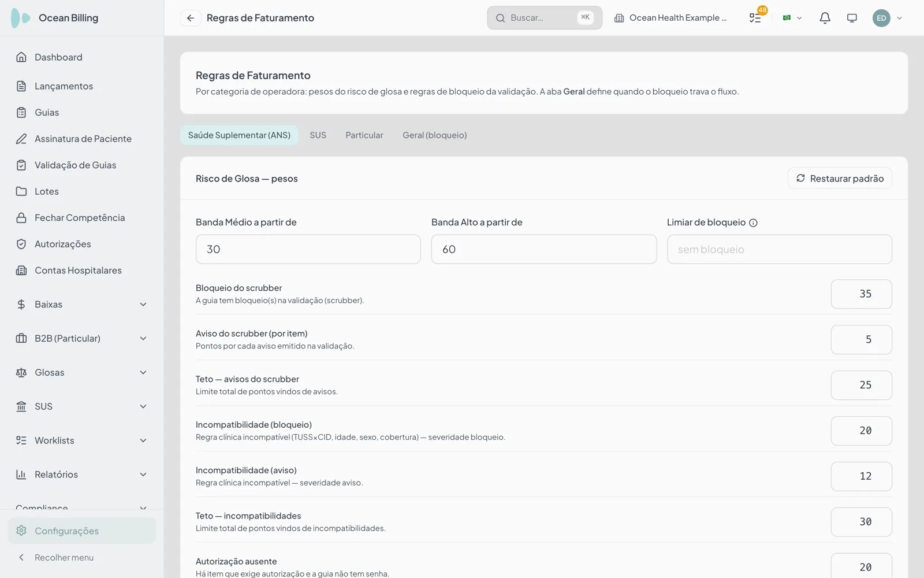This screenshot has width=924, height=578.
Task: Click the organization building icon in header
Action: tap(619, 18)
